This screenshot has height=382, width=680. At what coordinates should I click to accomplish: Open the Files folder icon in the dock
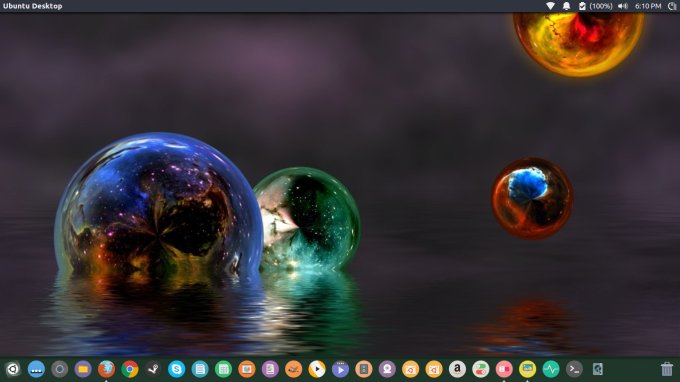pyautogui.click(x=83, y=369)
